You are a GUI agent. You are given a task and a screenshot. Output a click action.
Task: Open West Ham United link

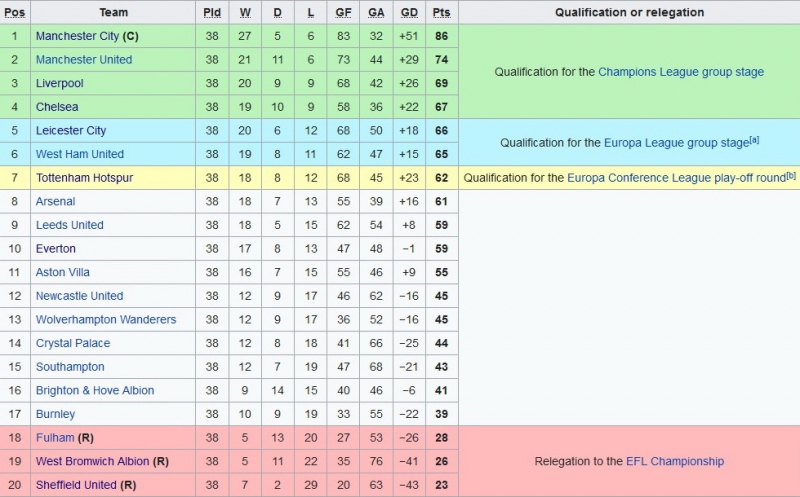pyautogui.click(x=79, y=154)
